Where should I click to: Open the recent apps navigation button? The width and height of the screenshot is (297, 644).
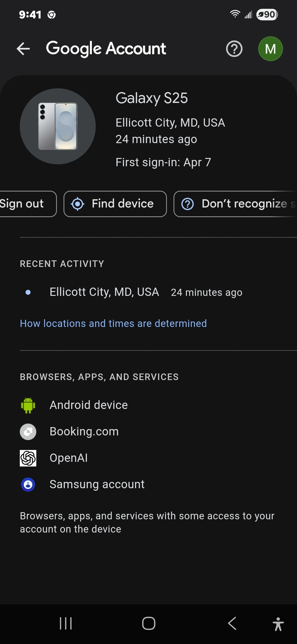click(x=66, y=623)
